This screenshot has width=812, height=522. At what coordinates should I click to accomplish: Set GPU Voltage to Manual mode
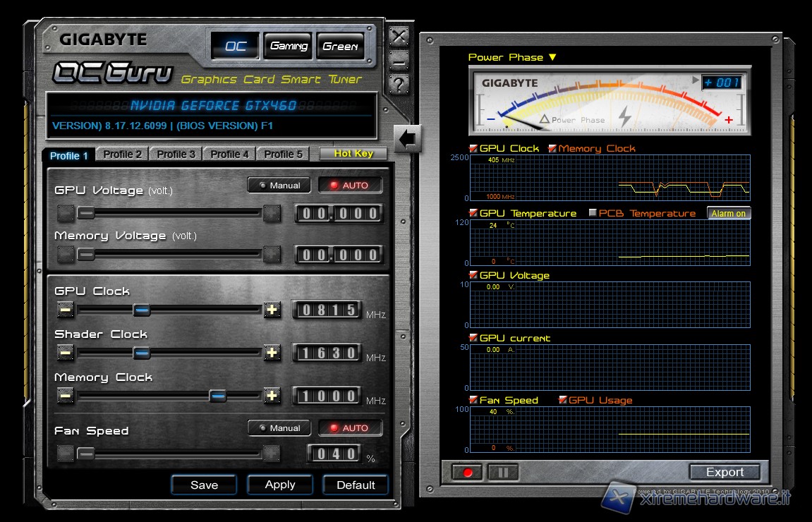279,186
